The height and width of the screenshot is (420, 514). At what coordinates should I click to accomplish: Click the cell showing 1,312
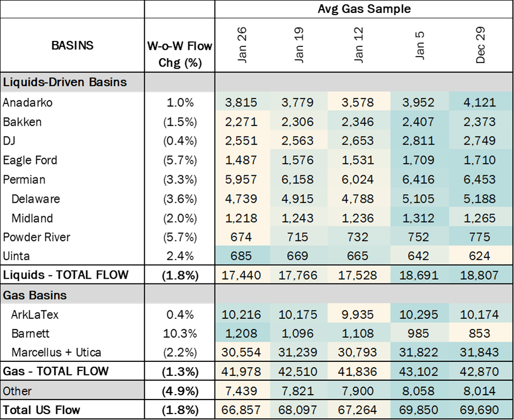[x=419, y=218]
